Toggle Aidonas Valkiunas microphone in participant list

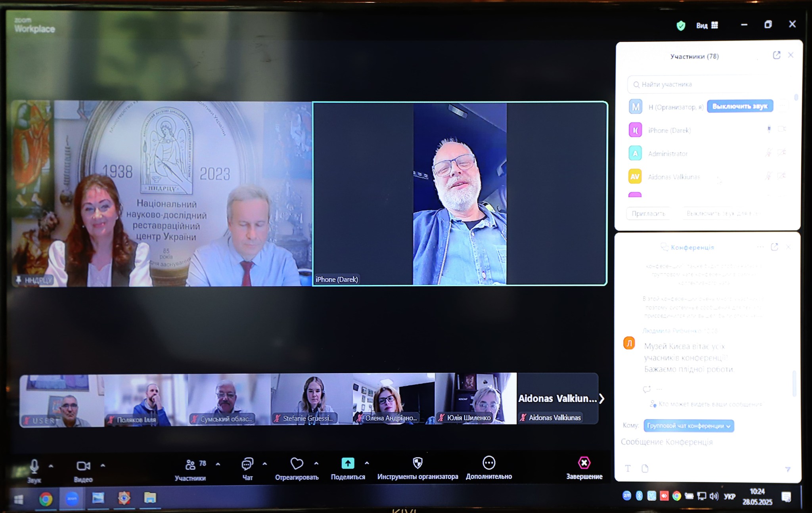tap(768, 176)
